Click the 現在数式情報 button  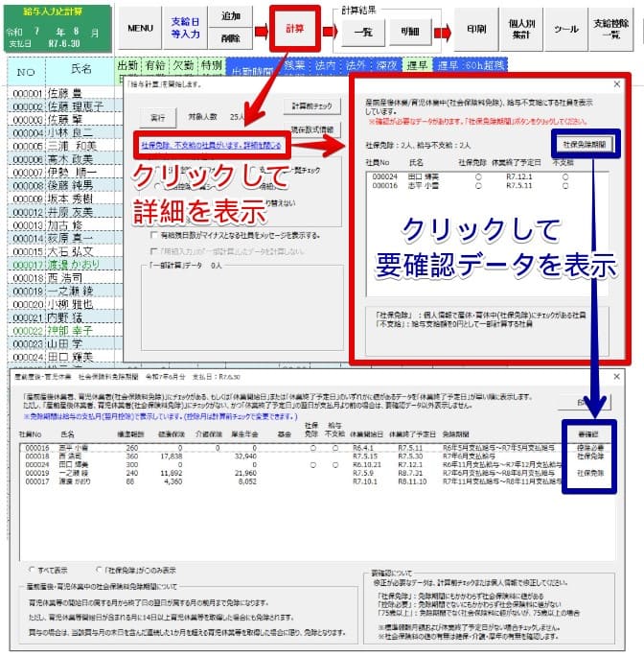click(312, 129)
